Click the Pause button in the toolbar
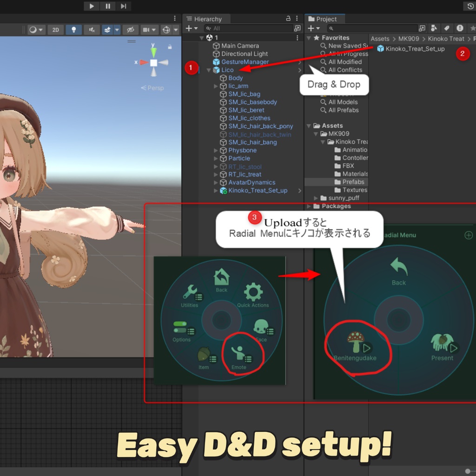This screenshot has height=476, width=476. (x=108, y=6)
